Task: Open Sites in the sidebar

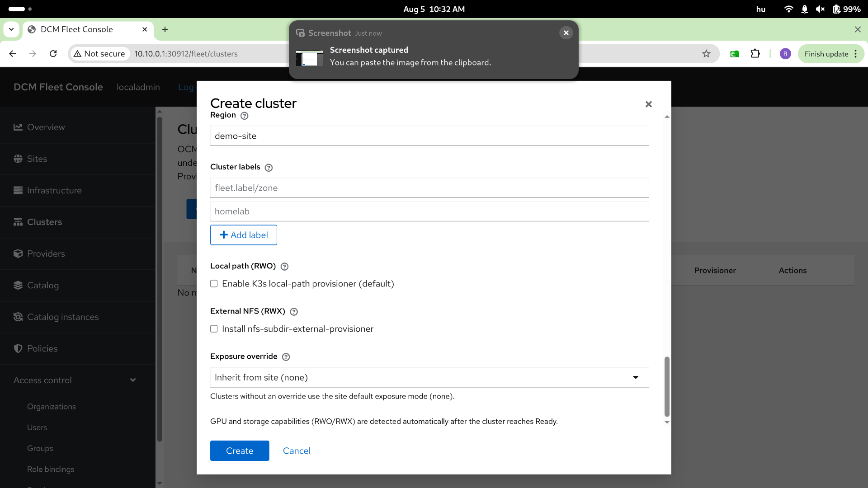Action: tap(37, 159)
